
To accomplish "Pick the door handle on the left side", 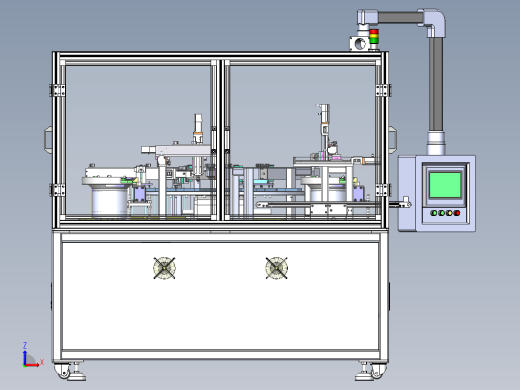I will (48, 140).
